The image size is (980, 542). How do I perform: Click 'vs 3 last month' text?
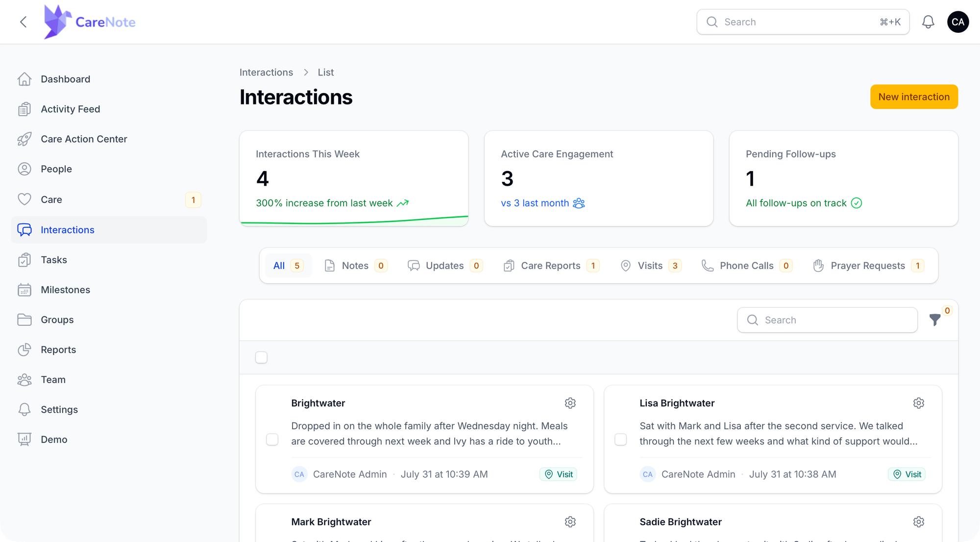coord(535,203)
